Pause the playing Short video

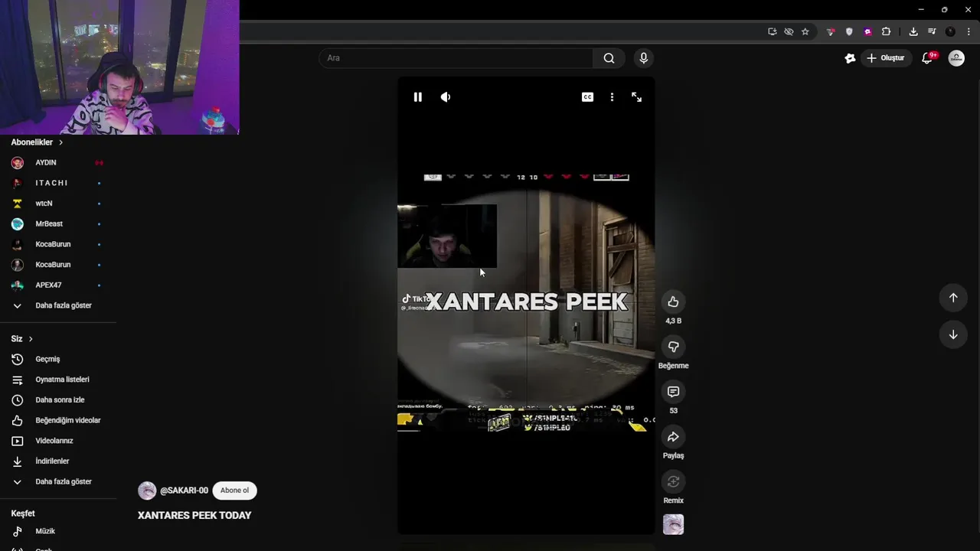pos(417,97)
